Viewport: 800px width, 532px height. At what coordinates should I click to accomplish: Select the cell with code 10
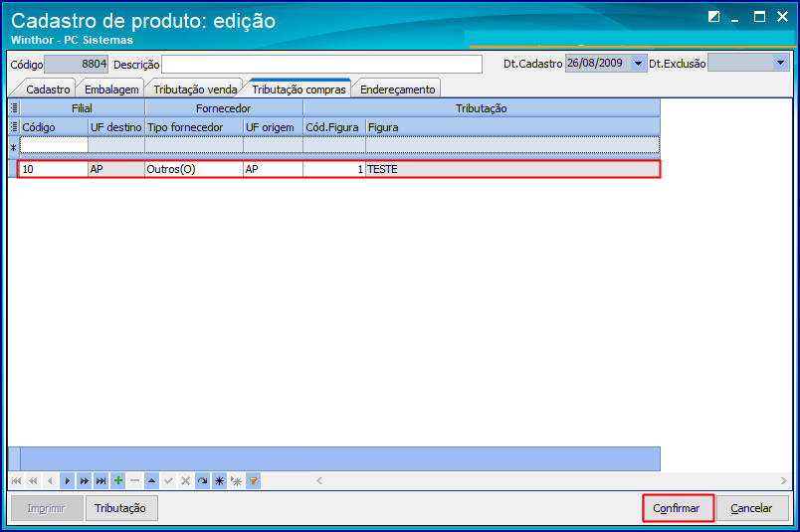(x=54, y=169)
